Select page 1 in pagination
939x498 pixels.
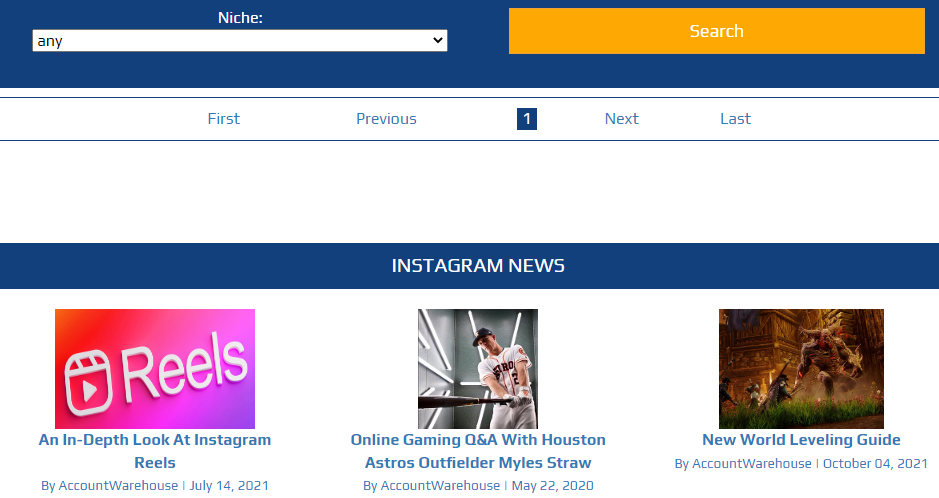(x=527, y=119)
